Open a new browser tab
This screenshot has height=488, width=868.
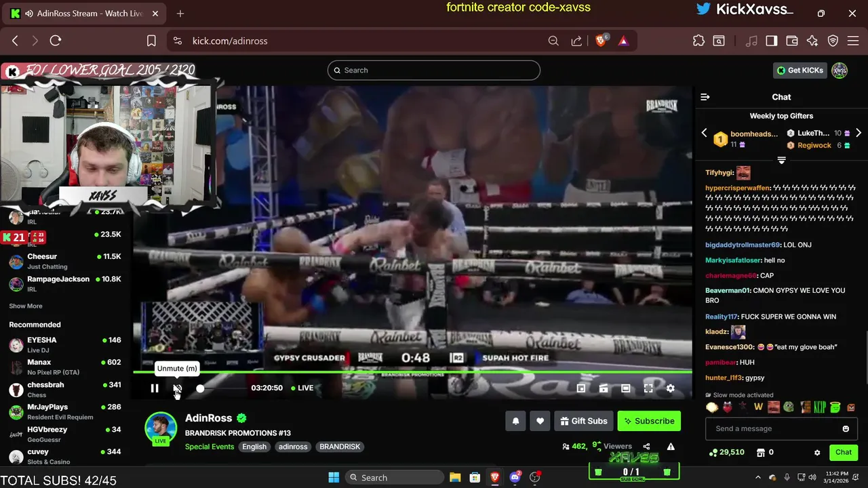(x=180, y=14)
